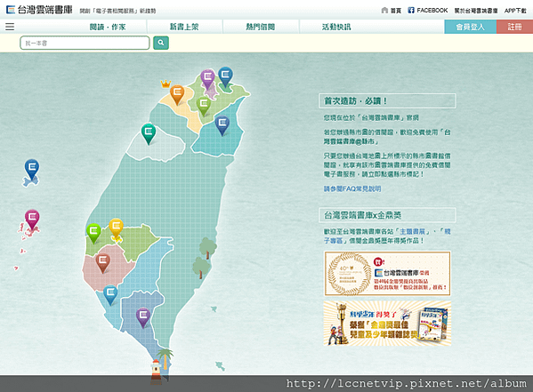The image size is (533, 392).
Task: Open the home (首頁) icon link
Action: [x=392, y=11]
